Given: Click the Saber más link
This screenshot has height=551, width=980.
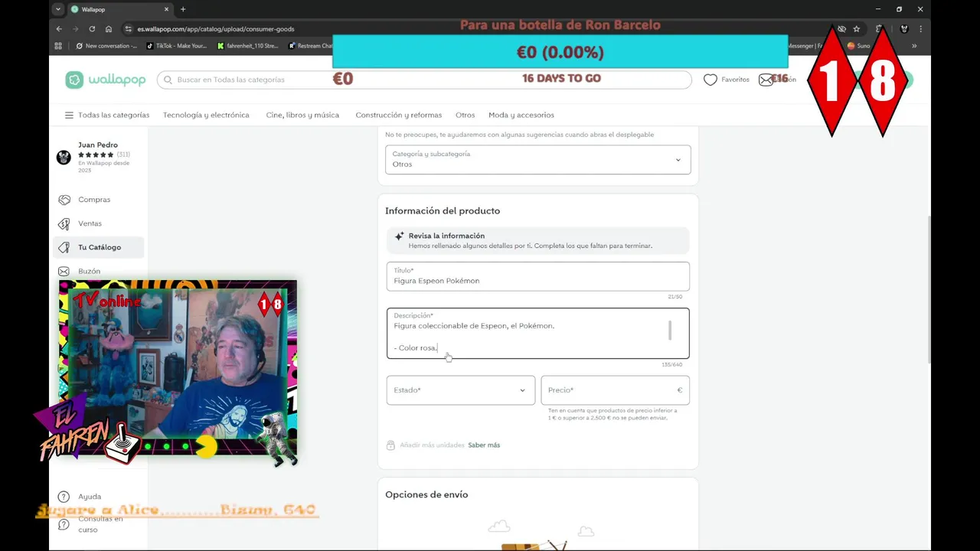Looking at the screenshot, I should click(484, 445).
